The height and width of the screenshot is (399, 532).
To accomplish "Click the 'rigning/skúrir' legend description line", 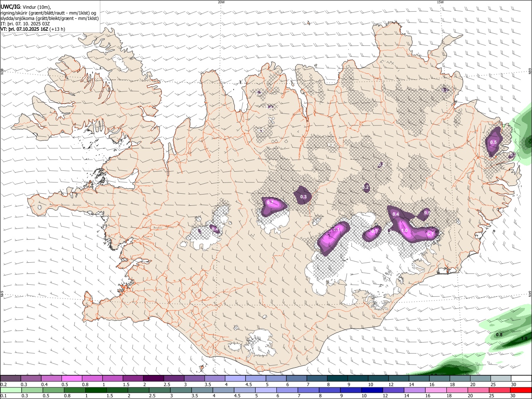I will pos(49,13).
